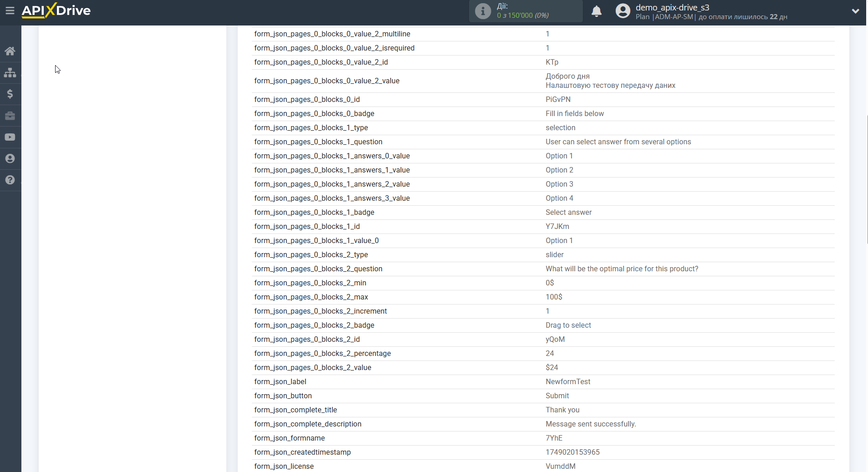
Task: Open the billing dollar icon
Action: [x=10, y=94]
